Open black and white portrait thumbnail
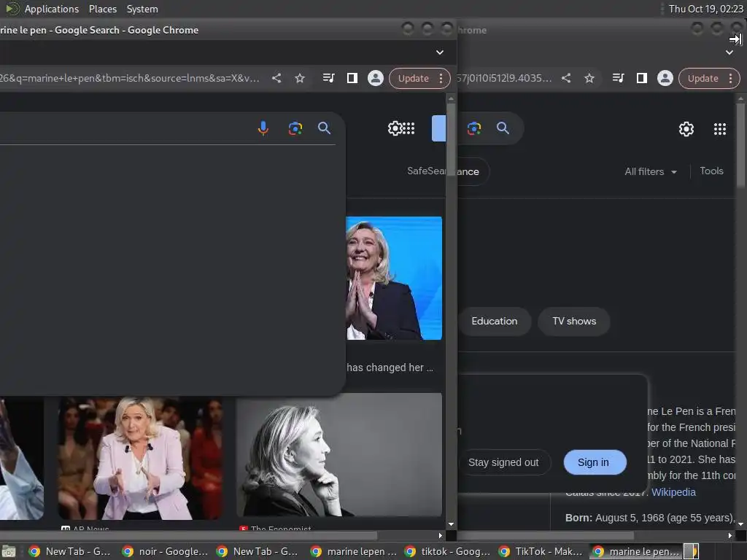Screen dimensions: 747x560 (x=339, y=455)
